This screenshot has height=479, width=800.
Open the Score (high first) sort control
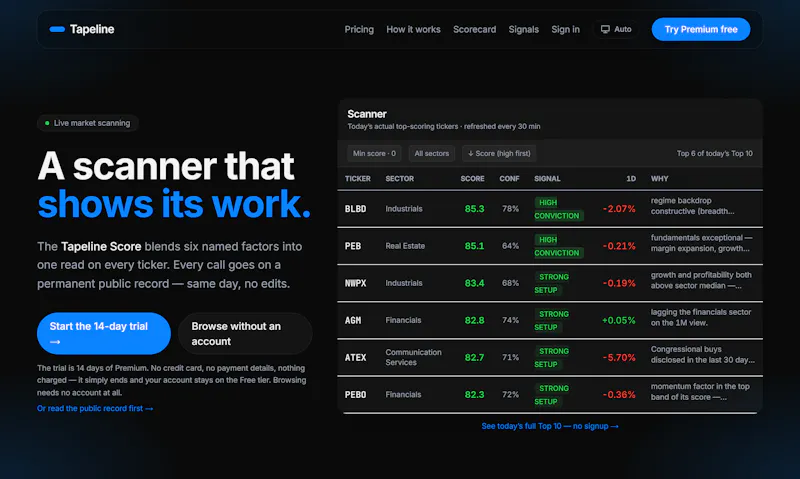[499, 153]
